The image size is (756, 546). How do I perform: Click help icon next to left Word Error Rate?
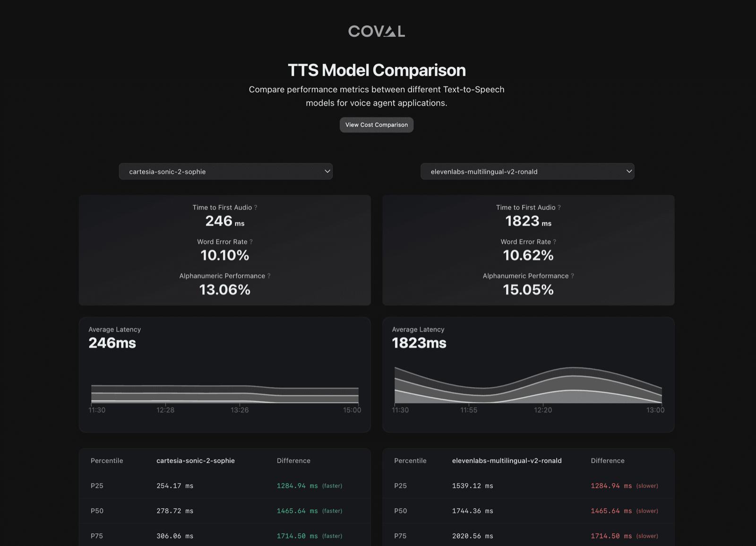click(x=251, y=242)
